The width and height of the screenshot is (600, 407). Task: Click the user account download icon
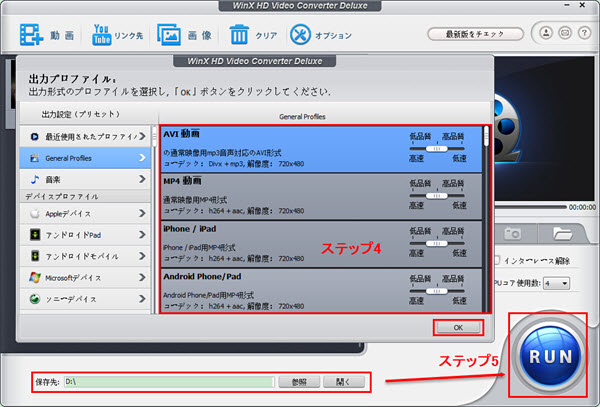(x=546, y=33)
